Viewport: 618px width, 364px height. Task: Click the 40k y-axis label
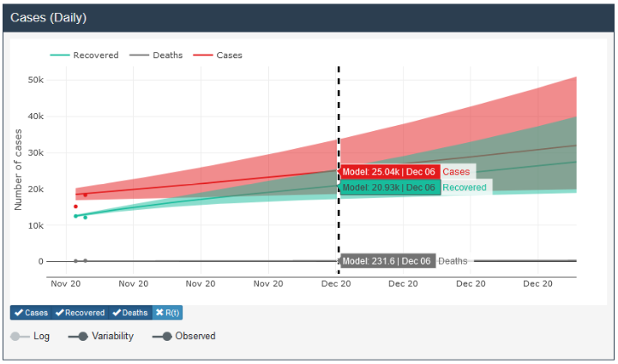pos(36,116)
